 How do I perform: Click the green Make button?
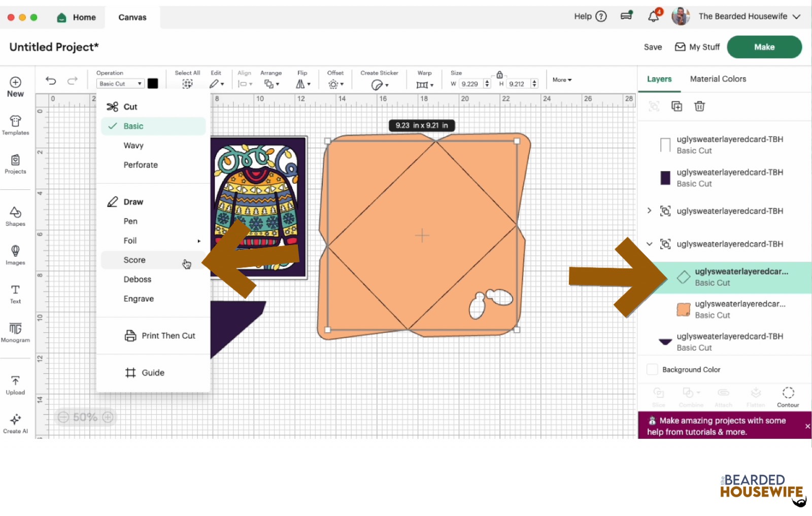click(764, 47)
